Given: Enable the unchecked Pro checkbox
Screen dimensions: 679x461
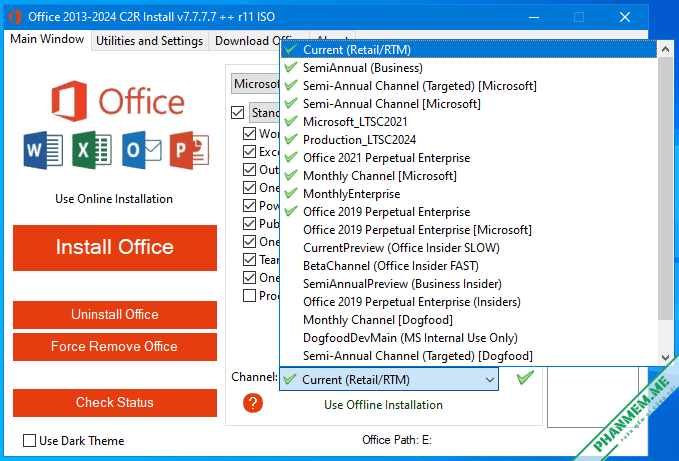Looking at the screenshot, I should coord(249,296).
